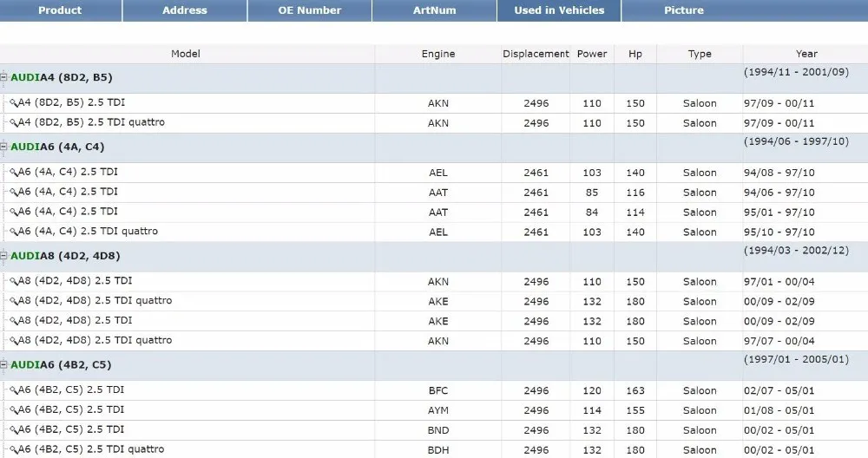Open the Product tab
The image size is (868, 458).
[x=61, y=10]
